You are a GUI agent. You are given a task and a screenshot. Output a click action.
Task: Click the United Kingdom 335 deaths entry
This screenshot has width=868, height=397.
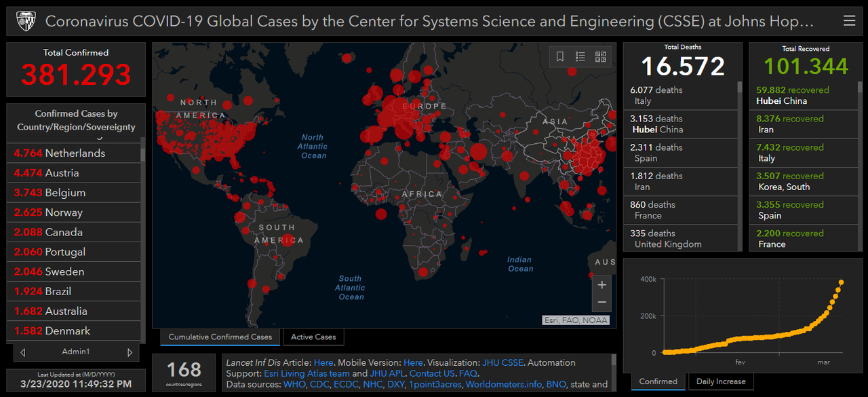click(680, 238)
